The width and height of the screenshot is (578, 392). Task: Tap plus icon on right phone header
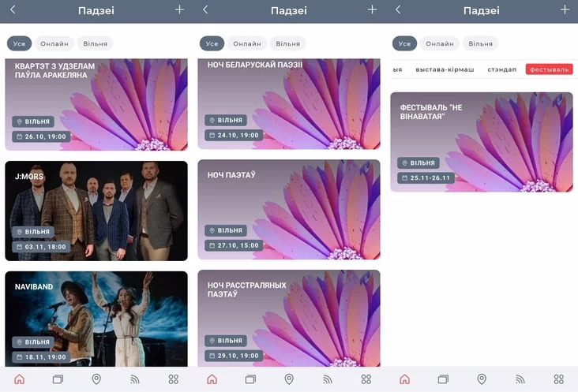[565, 9]
